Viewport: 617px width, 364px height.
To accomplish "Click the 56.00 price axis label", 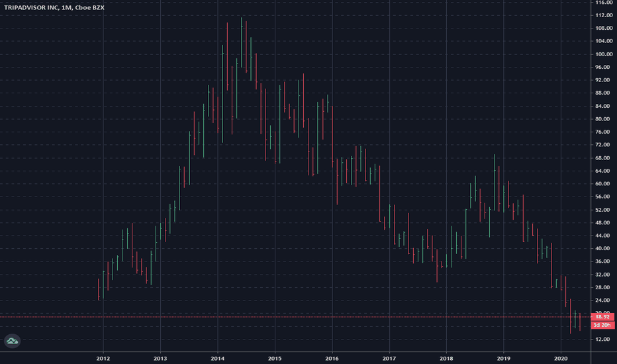I will [604, 197].
